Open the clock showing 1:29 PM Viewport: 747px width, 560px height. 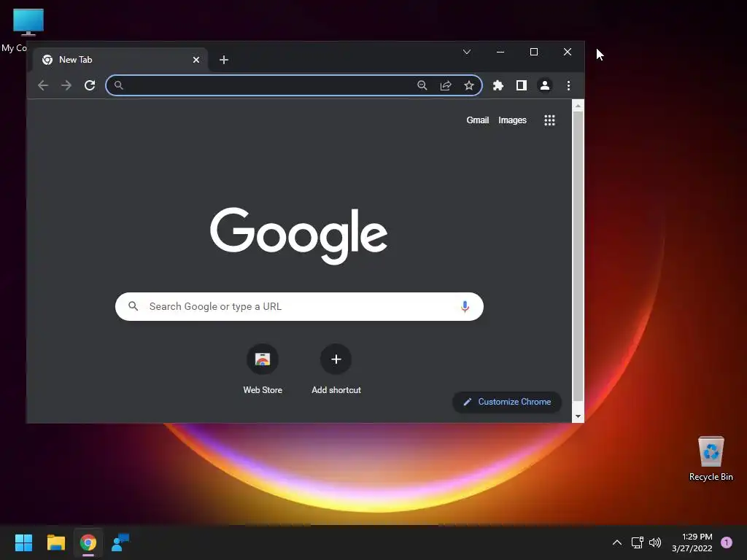tap(692, 542)
